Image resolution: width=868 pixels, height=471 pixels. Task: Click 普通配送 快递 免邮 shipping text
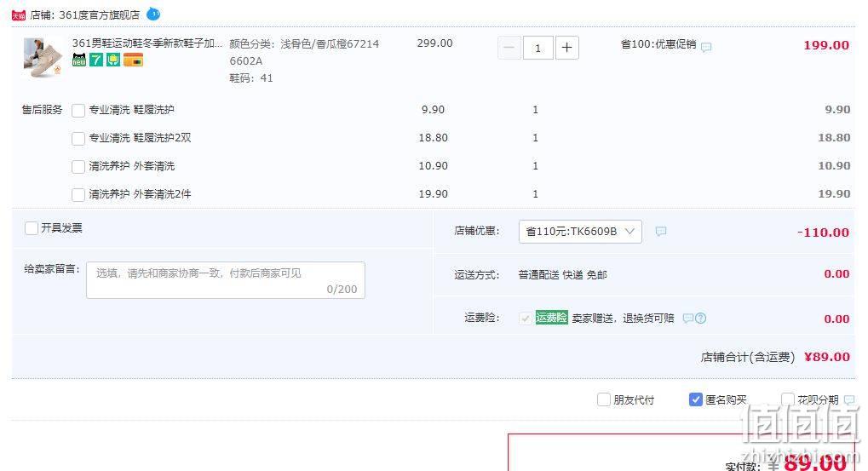point(562,274)
